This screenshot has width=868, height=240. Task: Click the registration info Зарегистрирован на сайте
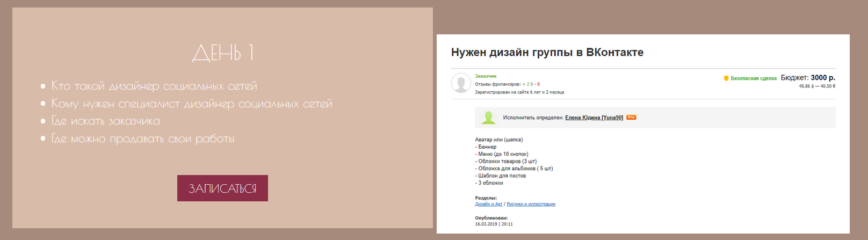[519, 92]
